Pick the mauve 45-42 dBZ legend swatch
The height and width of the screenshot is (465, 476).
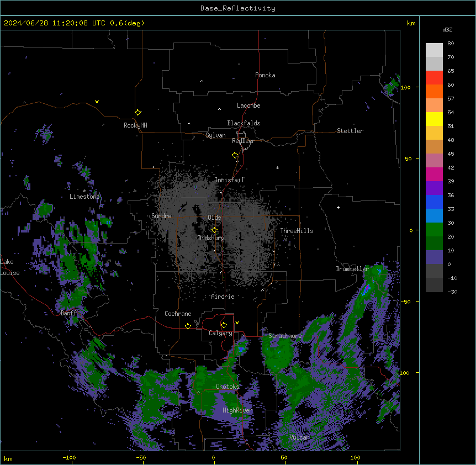tap(434, 161)
